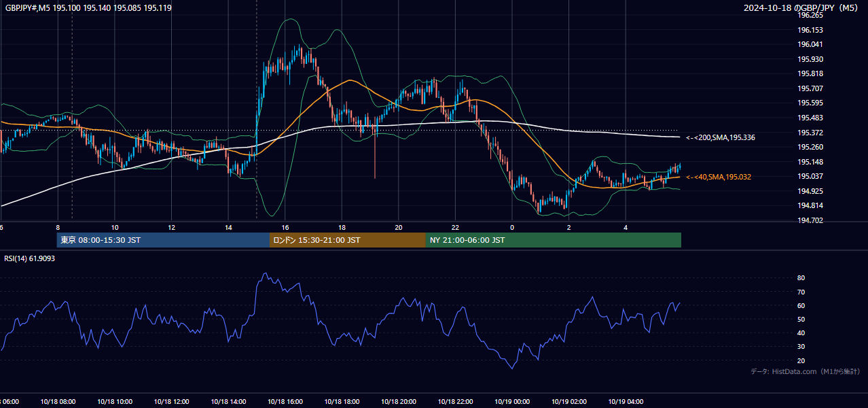Click price axis value 195.930
Image resolution: width=868 pixels, height=408 pixels.
tap(810, 59)
